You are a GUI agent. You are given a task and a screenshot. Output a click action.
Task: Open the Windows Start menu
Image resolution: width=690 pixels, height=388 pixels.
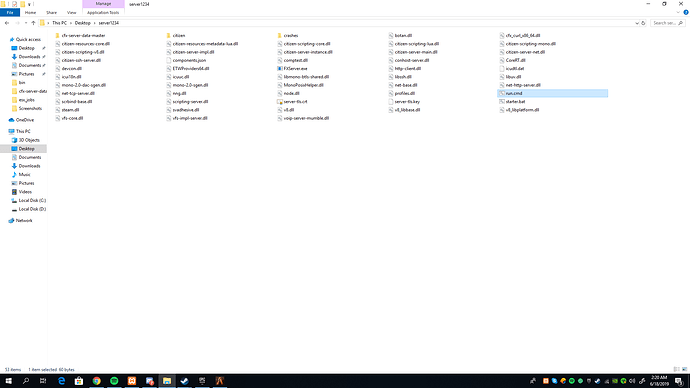[x=8, y=381]
